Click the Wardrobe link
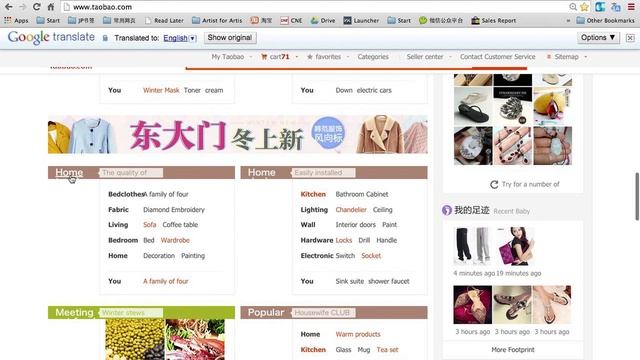 pos(175,240)
